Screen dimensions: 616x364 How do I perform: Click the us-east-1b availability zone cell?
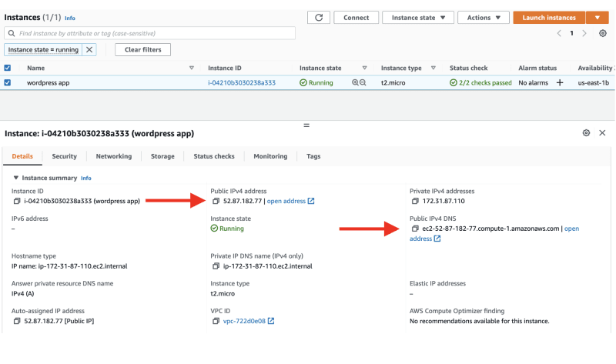point(593,83)
